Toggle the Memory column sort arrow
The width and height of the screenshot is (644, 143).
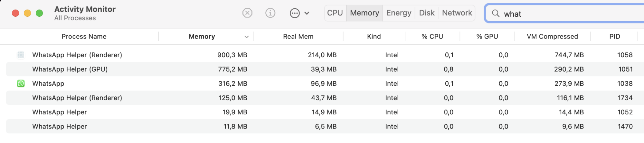pyautogui.click(x=247, y=37)
